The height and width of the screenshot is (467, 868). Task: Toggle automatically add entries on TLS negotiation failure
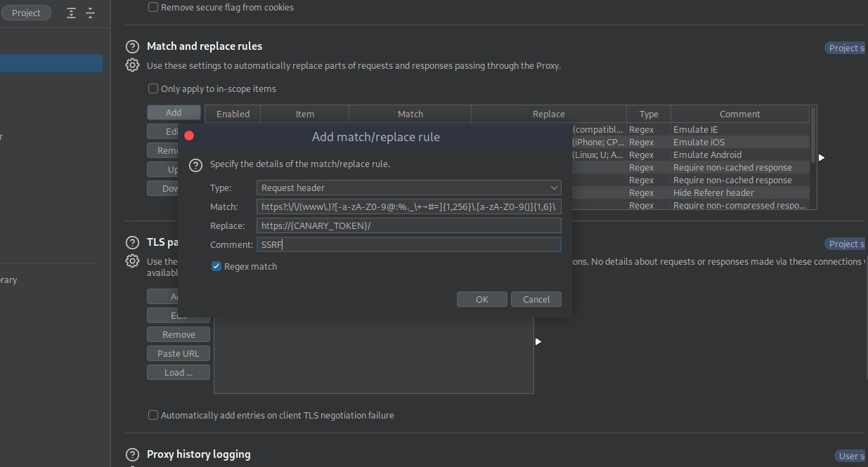[153, 415]
